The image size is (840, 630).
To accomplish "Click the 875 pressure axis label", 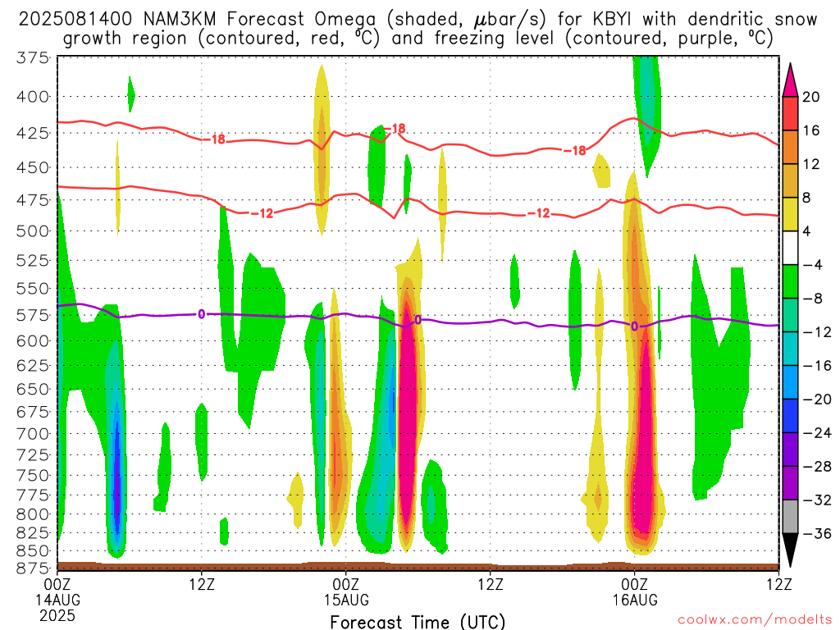I will pos(33,568).
